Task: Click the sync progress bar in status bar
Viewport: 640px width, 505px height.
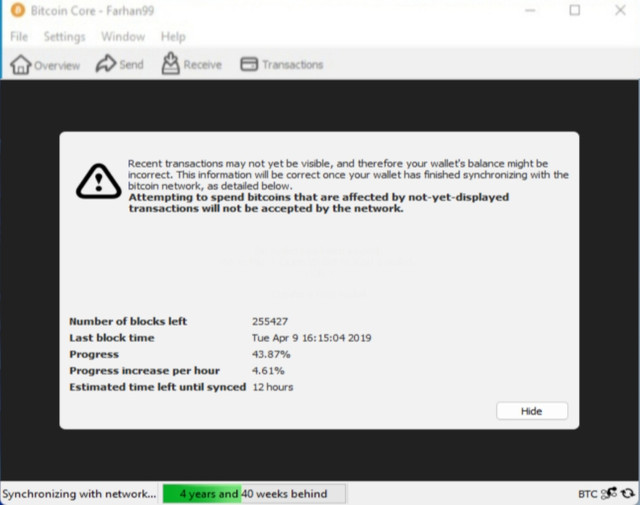Action: click(x=254, y=494)
